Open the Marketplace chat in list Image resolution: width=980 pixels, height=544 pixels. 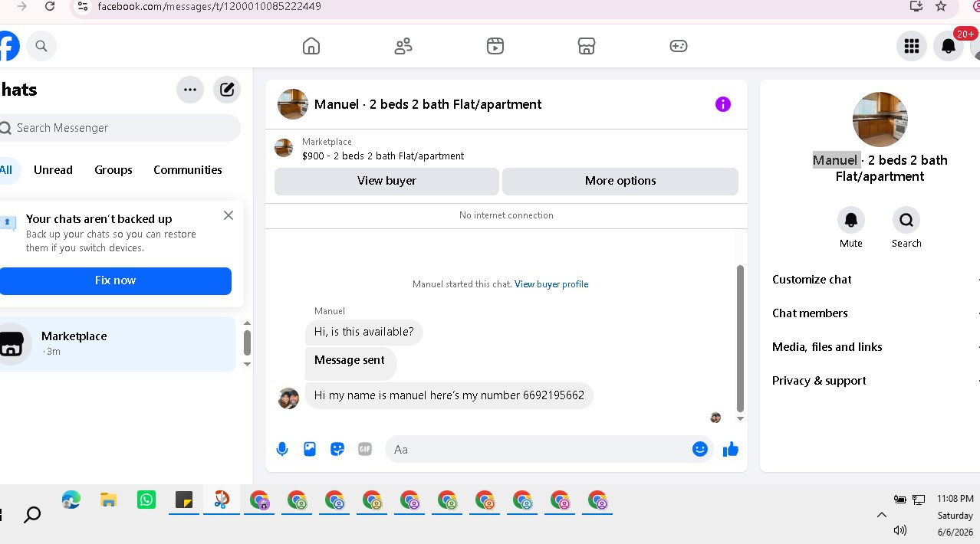(x=117, y=344)
